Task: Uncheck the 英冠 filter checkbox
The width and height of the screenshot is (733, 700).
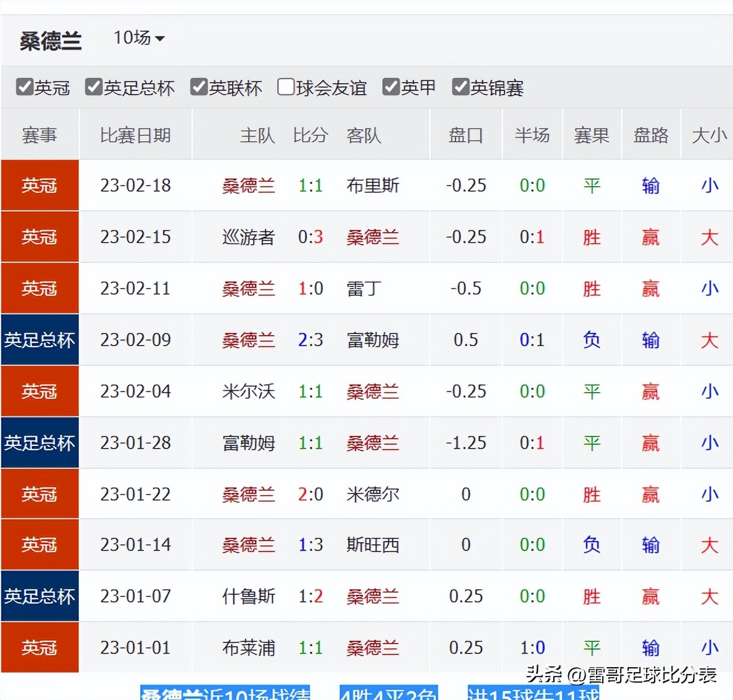Action: coord(24,87)
